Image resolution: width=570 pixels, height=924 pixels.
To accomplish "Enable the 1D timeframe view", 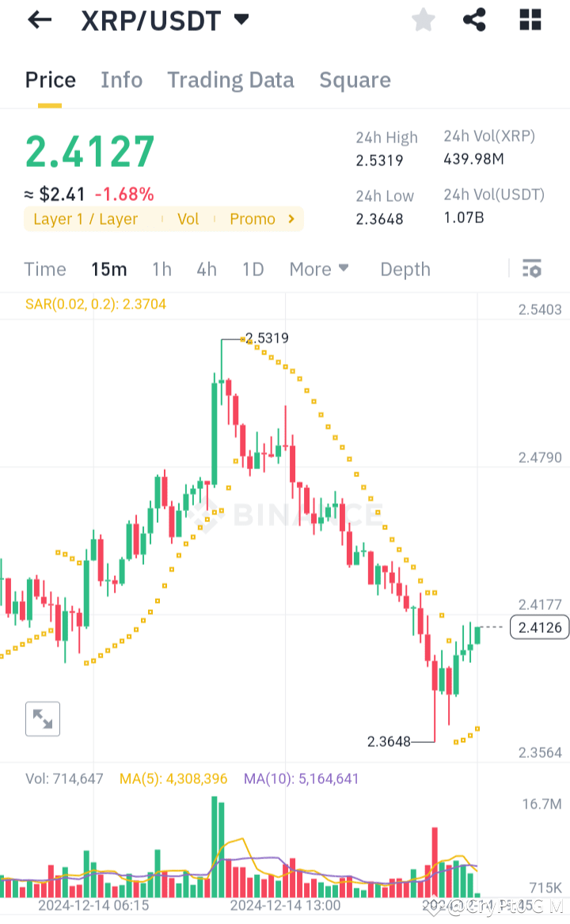I will (x=253, y=269).
